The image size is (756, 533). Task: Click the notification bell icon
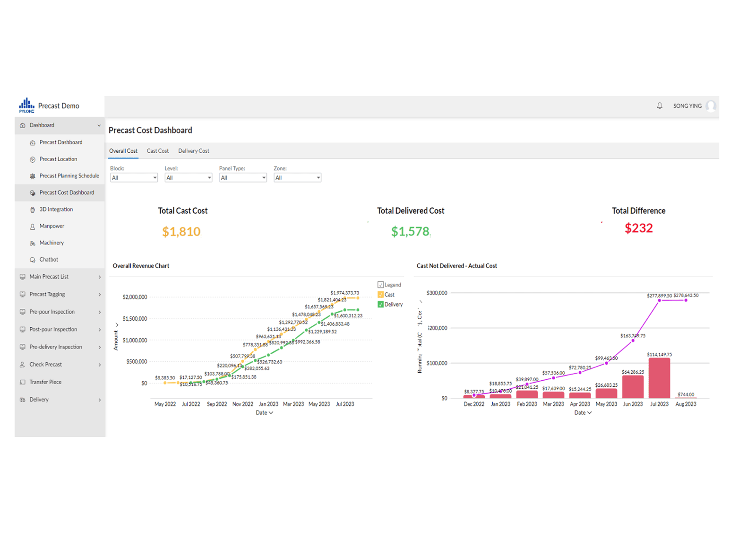tap(660, 106)
